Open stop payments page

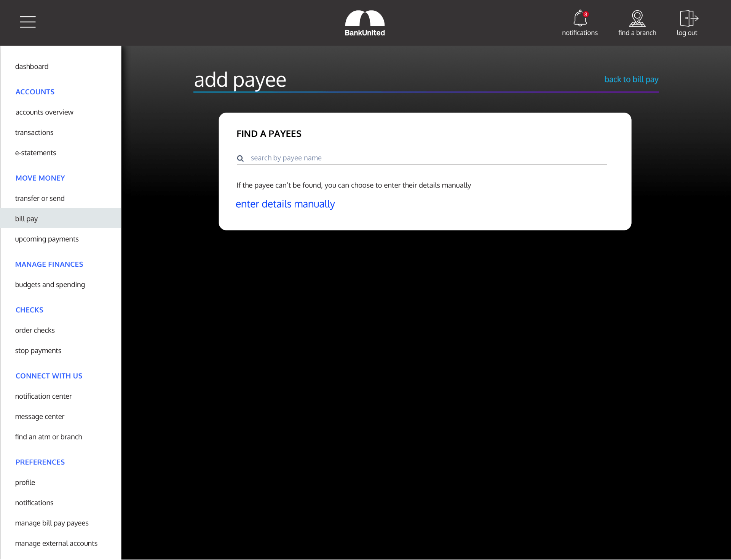(38, 351)
